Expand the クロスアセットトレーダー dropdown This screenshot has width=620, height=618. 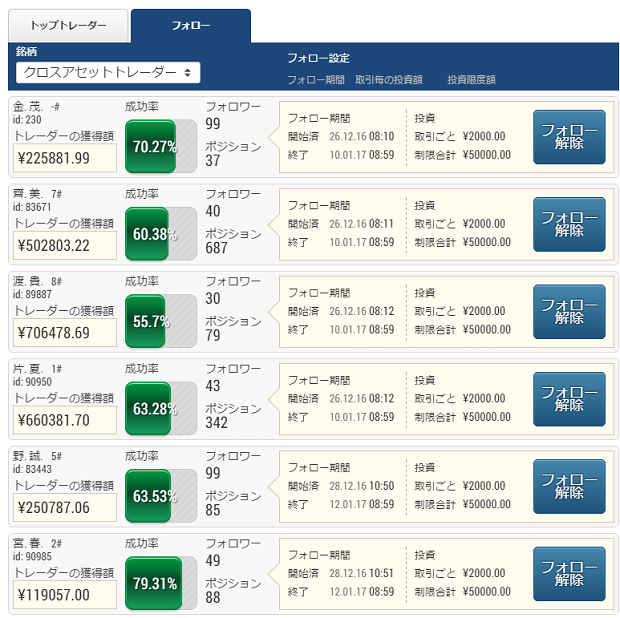108,72
